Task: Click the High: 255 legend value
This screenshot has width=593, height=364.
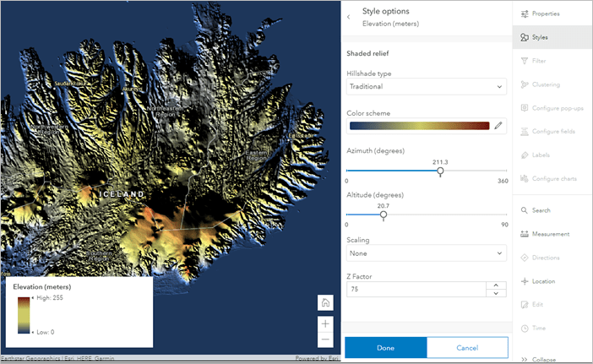Action: (x=50, y=298)
